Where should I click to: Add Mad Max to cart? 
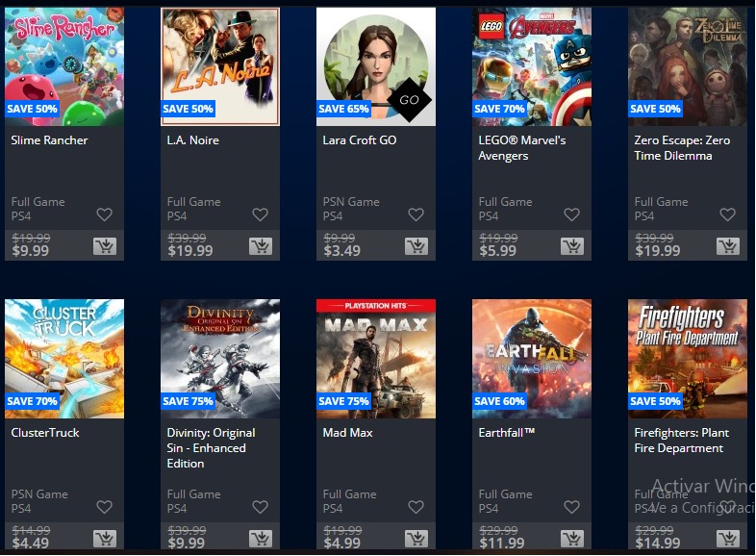click(416, 539)
